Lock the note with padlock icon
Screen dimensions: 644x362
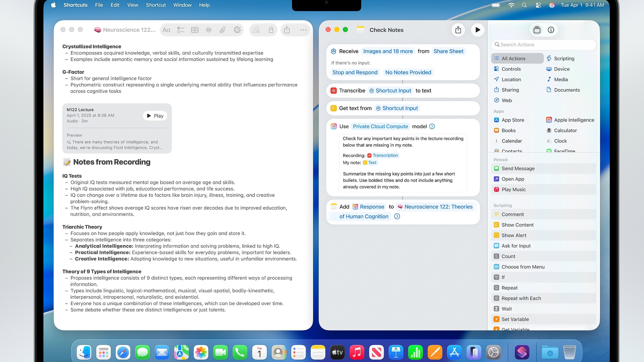pyautogui.click(x=271, y=30)
